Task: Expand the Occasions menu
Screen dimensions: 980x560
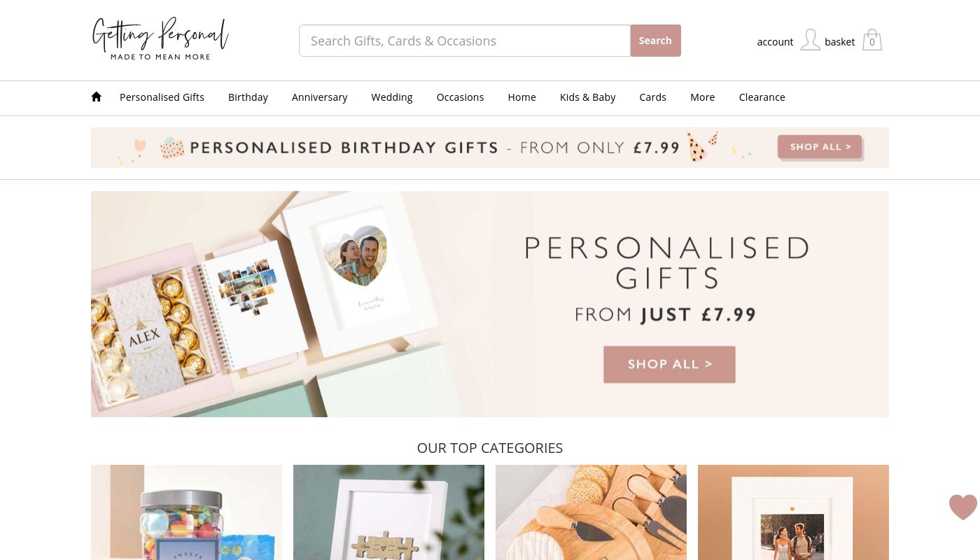Action: 460,97
